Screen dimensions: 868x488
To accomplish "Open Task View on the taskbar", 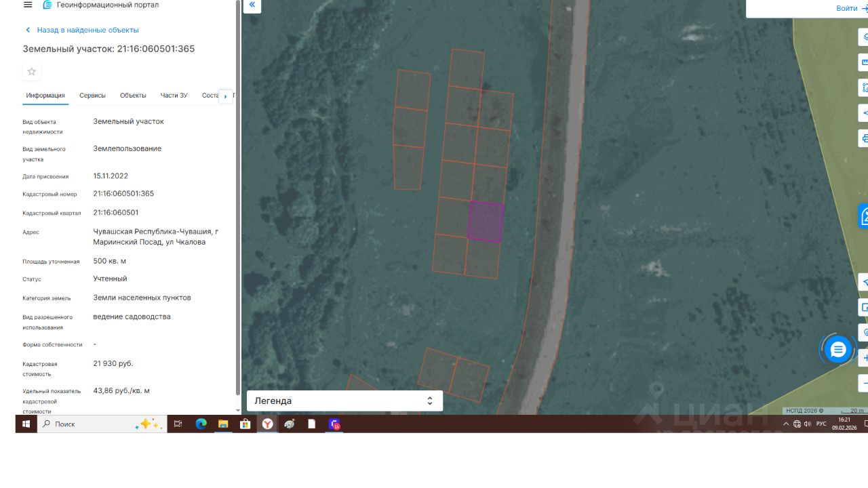I will [178, 424].
